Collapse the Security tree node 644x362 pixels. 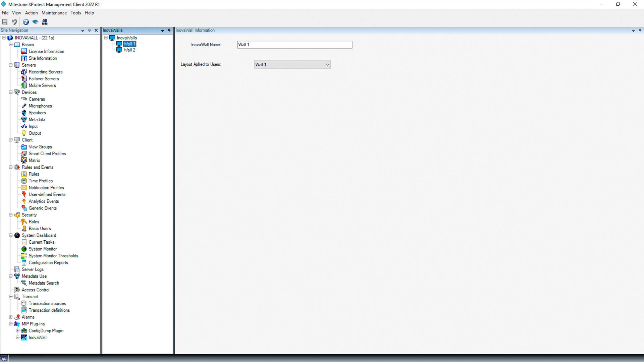tap(11, 215)
